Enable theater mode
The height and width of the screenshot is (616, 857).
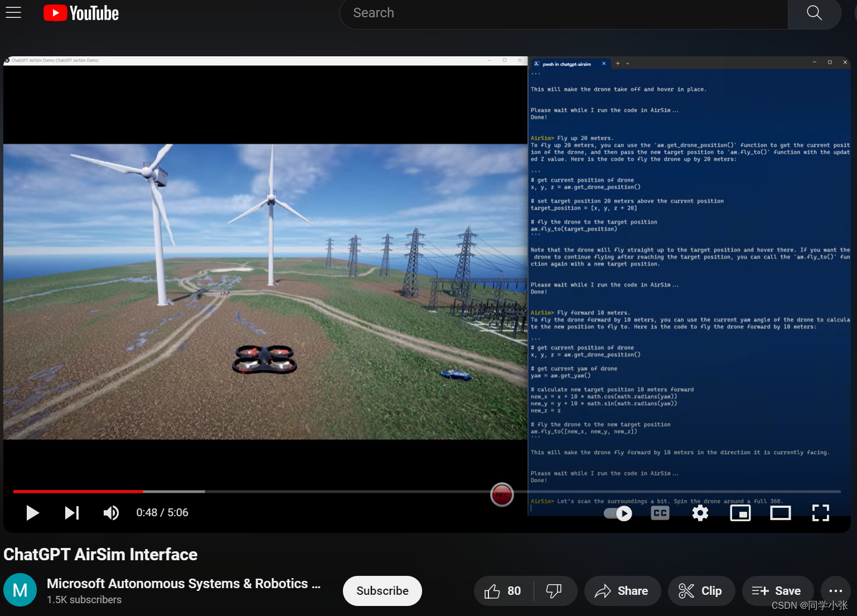[x=781, y=513]
